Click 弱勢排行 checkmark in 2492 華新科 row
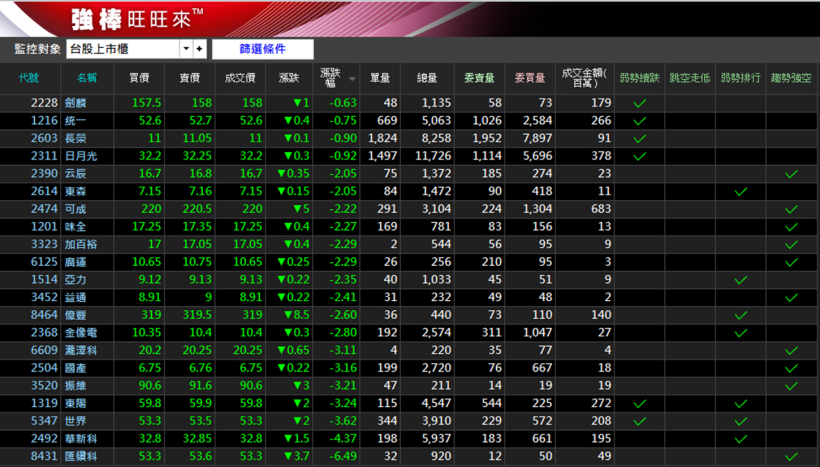The height and width of the screenshot is (467, 820). pos(741,439)
